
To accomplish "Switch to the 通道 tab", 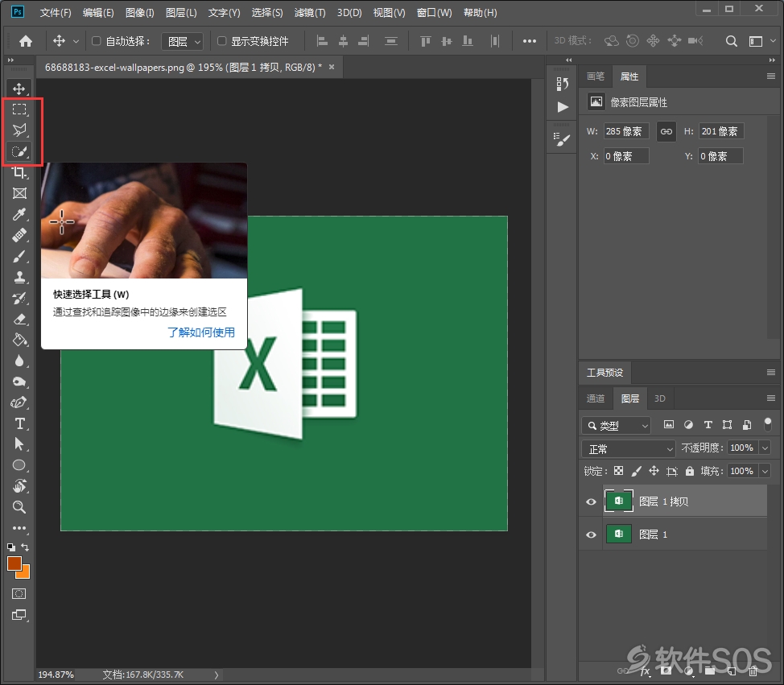I will [x=596, y=398].
